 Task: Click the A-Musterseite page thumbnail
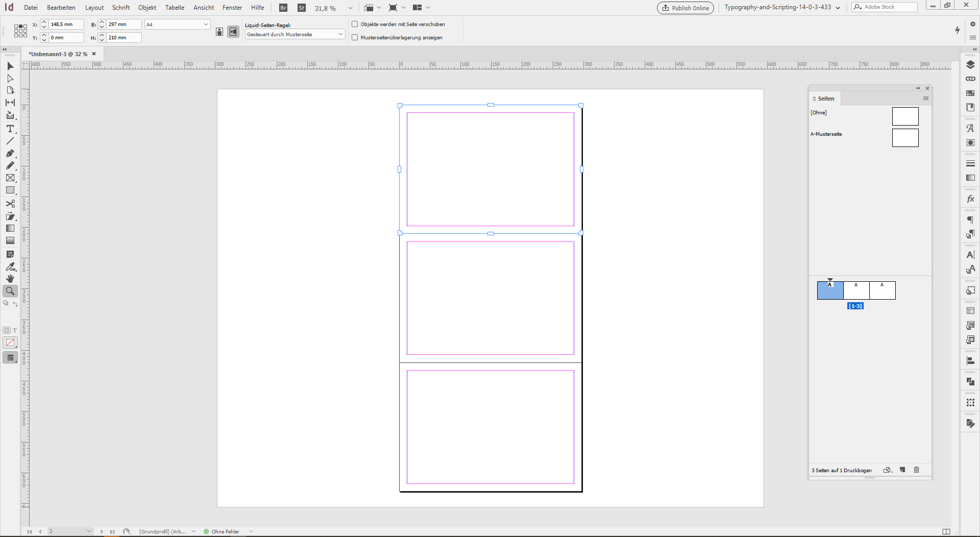(x=904, y=137)
